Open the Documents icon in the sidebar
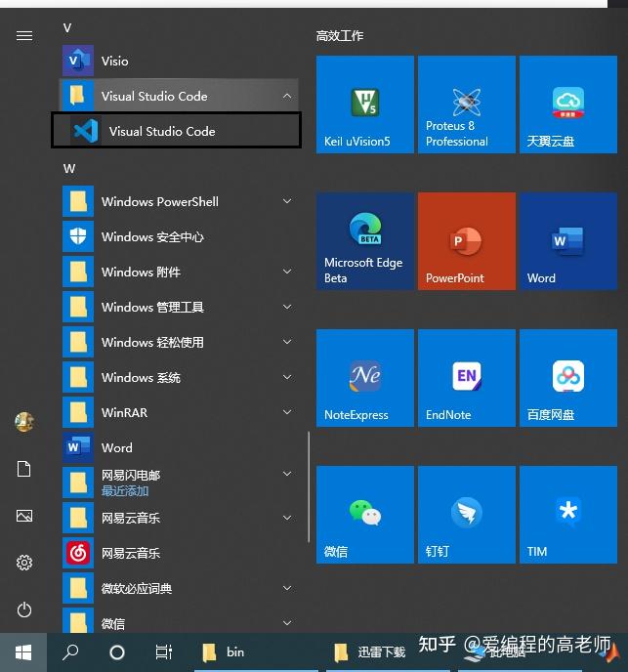 24,469
